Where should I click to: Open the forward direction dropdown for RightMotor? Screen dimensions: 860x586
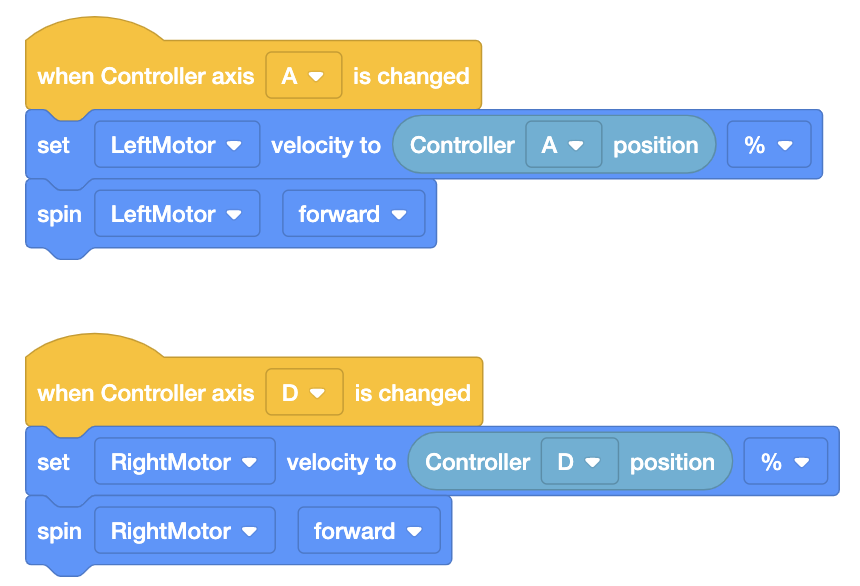coord(369,530)
